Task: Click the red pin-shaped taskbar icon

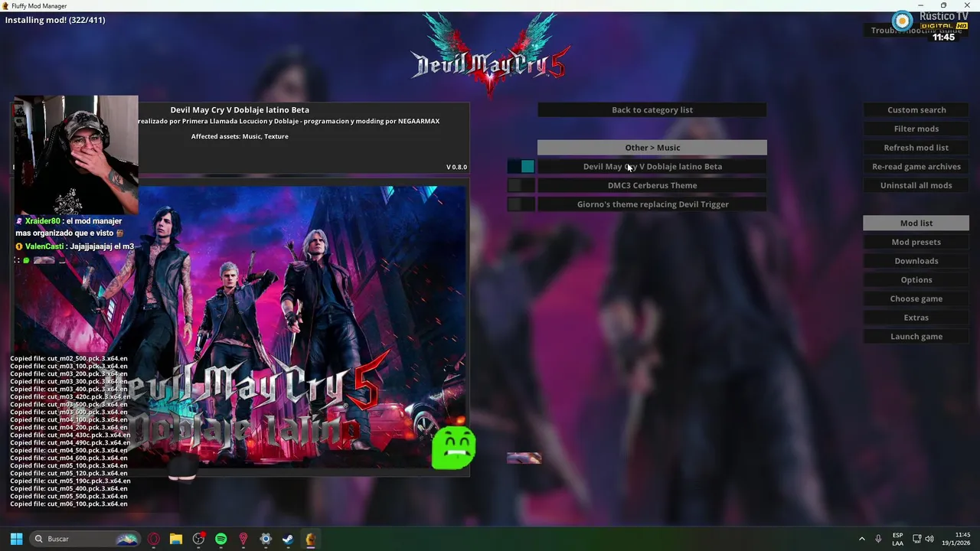Action: tap(243, 539)
